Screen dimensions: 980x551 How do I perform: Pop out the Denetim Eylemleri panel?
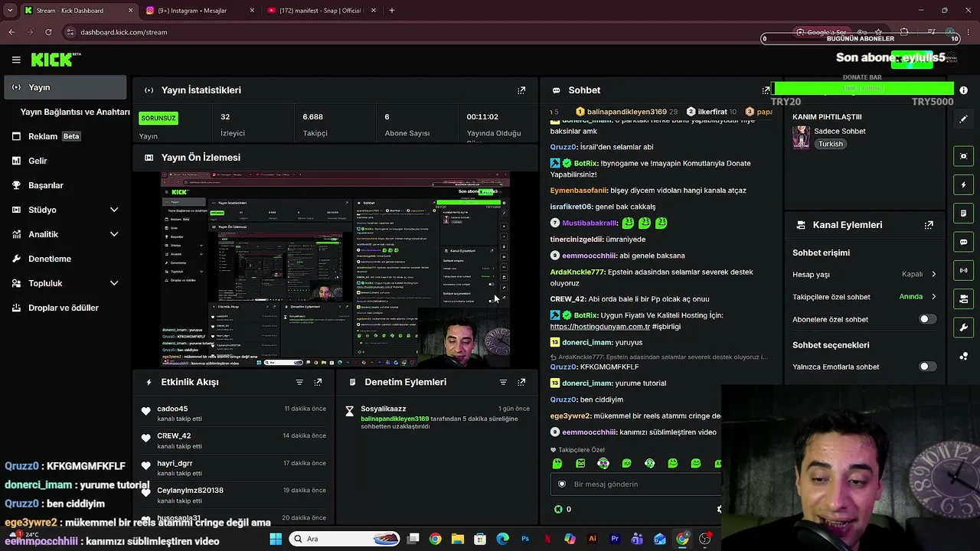(x=521, y=382)
